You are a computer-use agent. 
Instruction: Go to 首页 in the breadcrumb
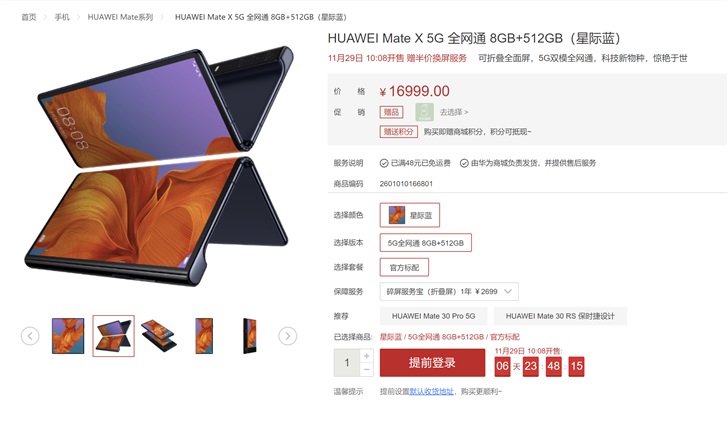(x=29, y=17)
